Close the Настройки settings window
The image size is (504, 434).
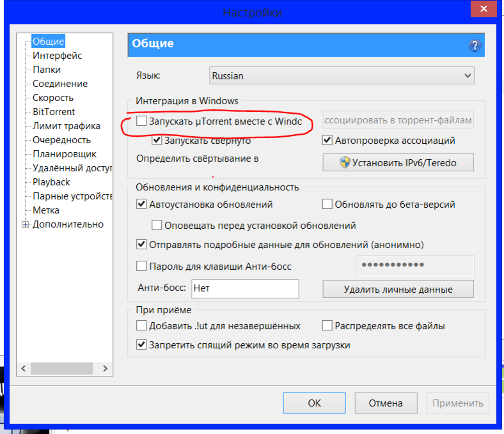click(484, 9)
